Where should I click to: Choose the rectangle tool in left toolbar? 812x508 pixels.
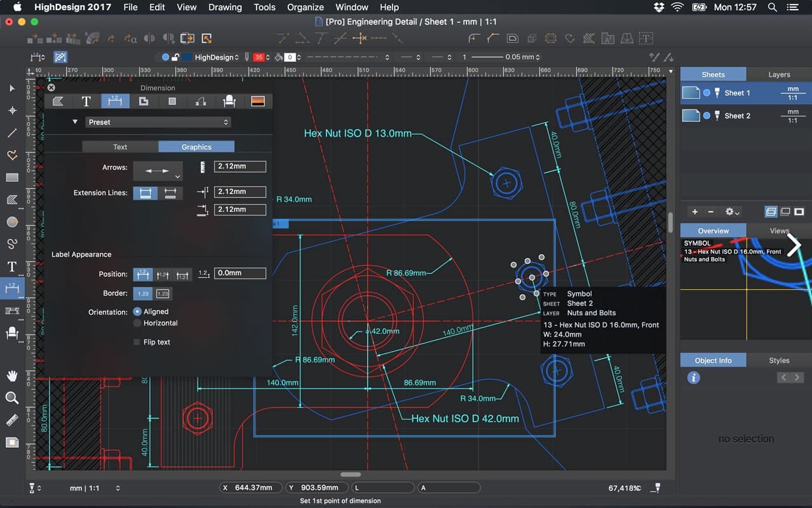coord(12,177)
